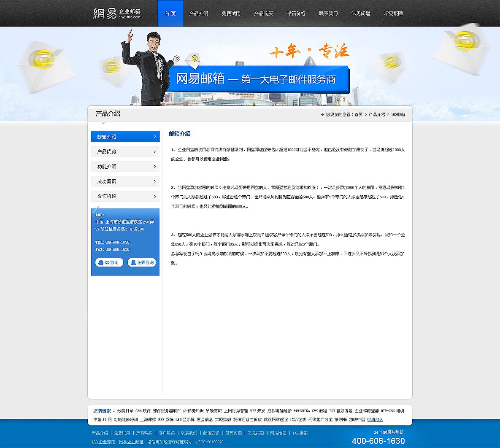Open the 邮箱价格 menu in top navigation
The width and height of the screenshot is (500, 448).
click(296, 13)
